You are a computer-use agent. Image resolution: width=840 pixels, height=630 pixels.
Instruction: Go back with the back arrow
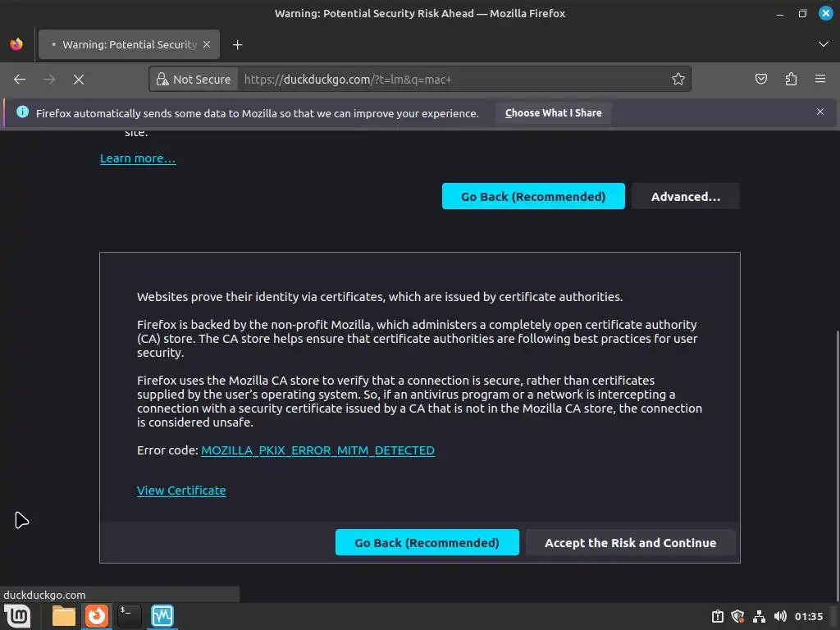coord(20,80)
